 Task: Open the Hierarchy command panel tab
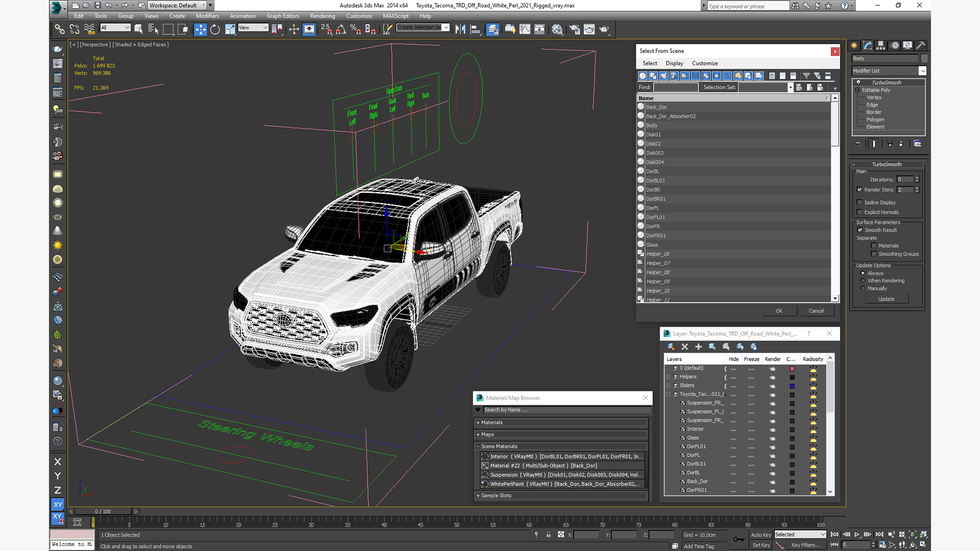click(x=880, y=45)
